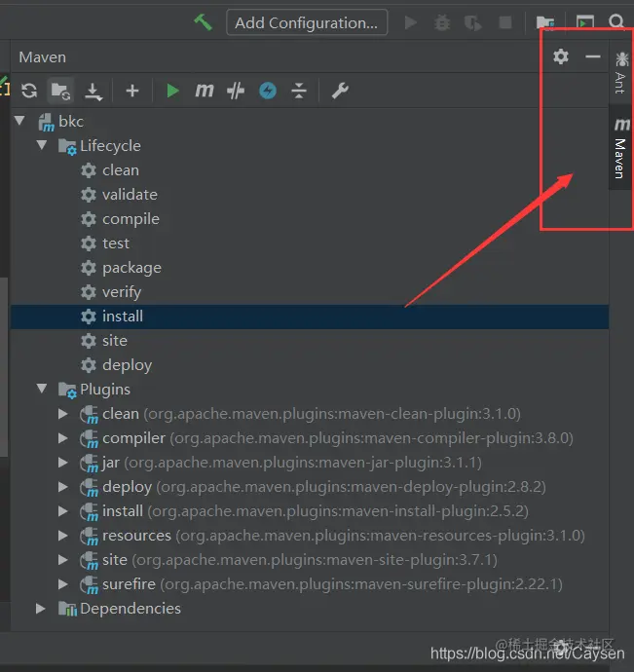Screen dimensions: 634x672
Task: Click the Search Everywhere magnifier icon
Action: tap(616, 21)
